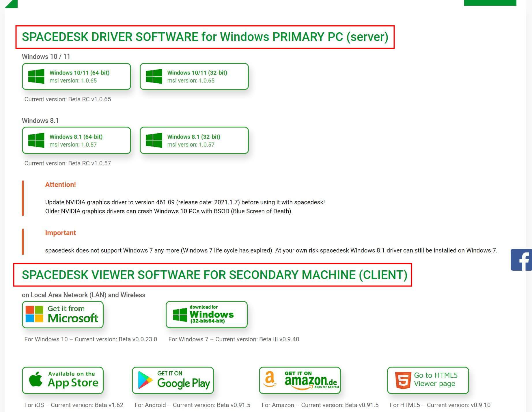Click 'For Windows 10 – Current version' caption

click(x=91, y=339)
